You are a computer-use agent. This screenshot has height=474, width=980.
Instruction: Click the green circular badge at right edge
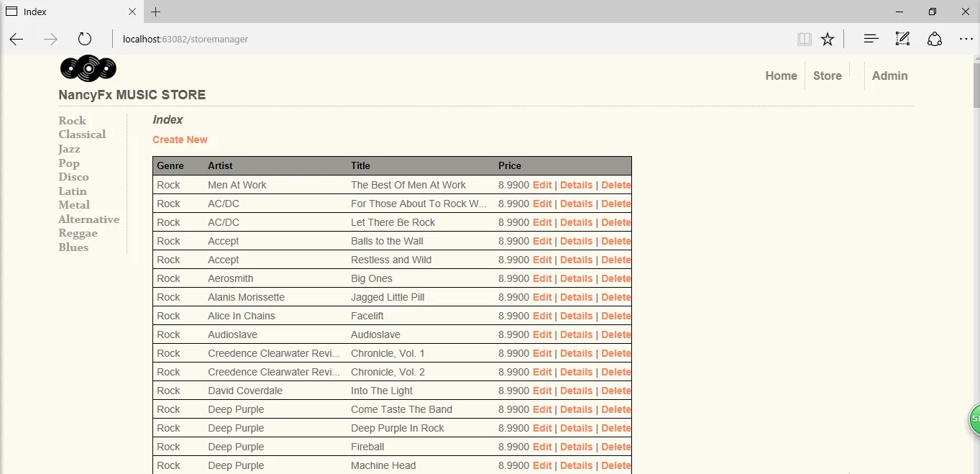pos(974,419)
